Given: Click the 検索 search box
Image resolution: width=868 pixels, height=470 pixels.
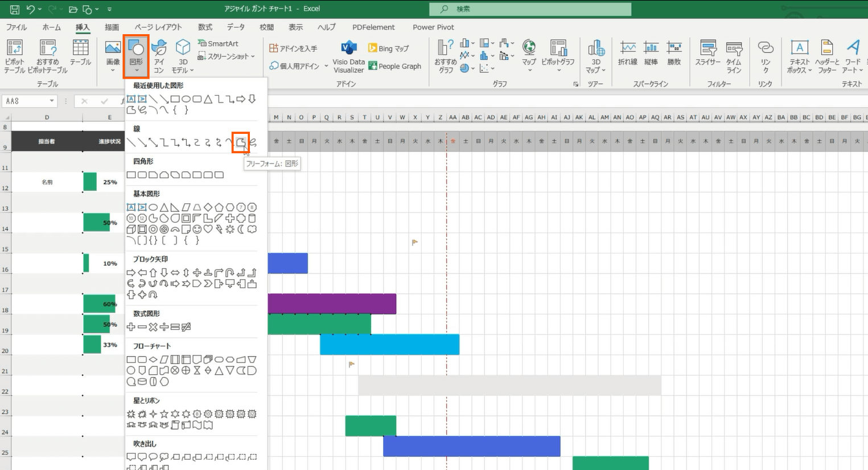Looking at the screenshot, I should [530, 9].
